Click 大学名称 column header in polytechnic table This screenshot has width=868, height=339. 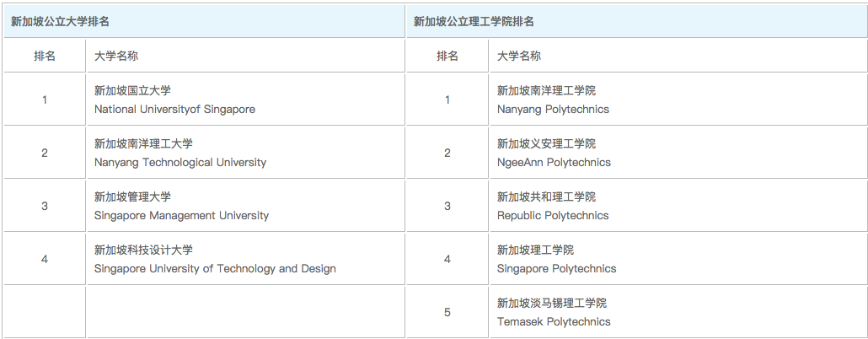tap(519, 56)
